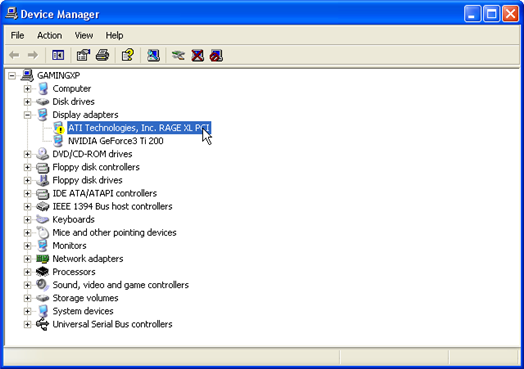
Task: Click the NVIDIA GeForce3 device icon
Action: click(58, 141)
